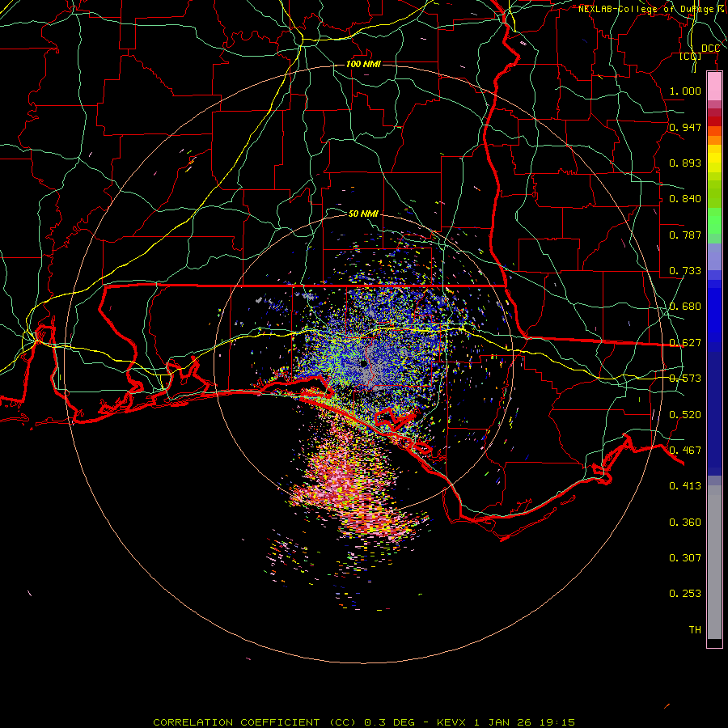Click the red segment of the color bar
The height and width of the screenshot is (728, 728).
714,121
